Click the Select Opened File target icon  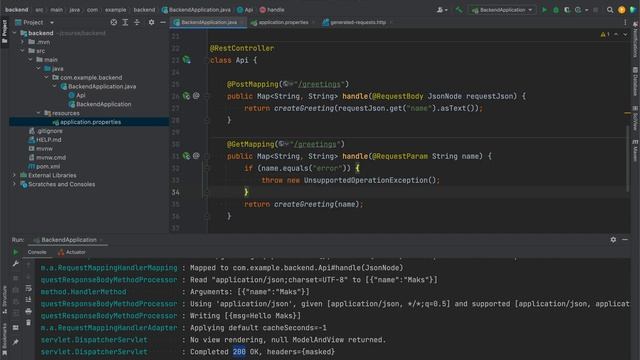(x=114, y=22)
